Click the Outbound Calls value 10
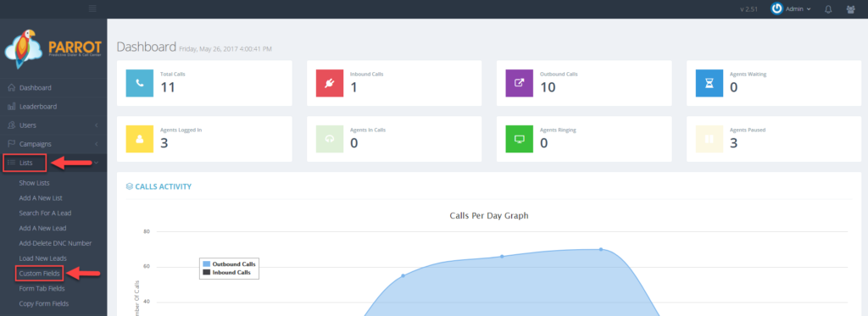Viewport: 868px width, 316px height. pos(548,87)
